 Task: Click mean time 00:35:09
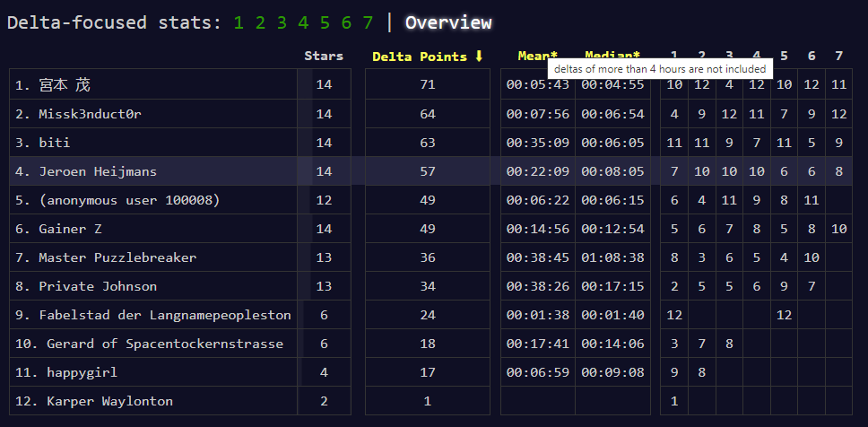coord(537,143)
